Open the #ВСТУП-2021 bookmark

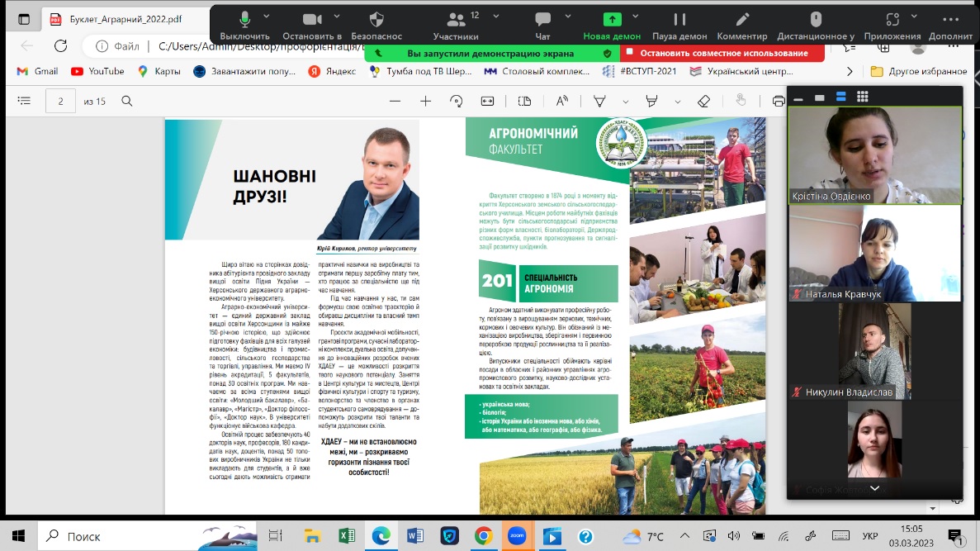639,71
